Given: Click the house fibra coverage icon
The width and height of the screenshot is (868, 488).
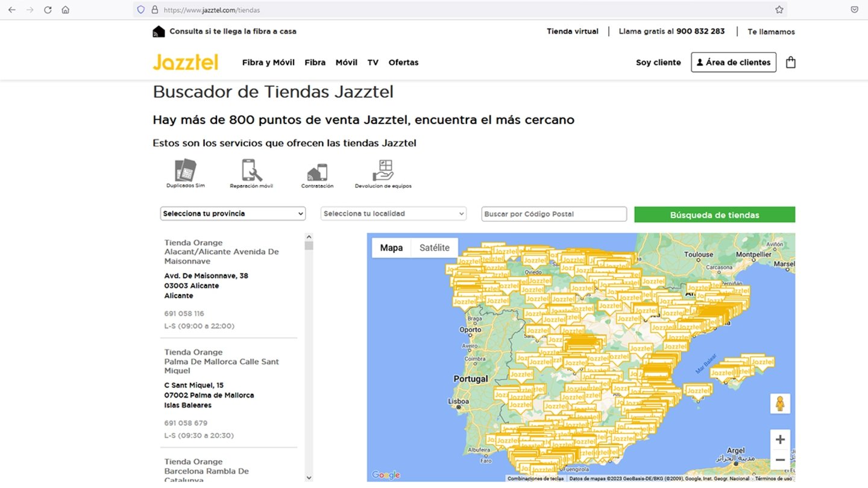Looking at the screenshot, I should (x=159, y=31).
